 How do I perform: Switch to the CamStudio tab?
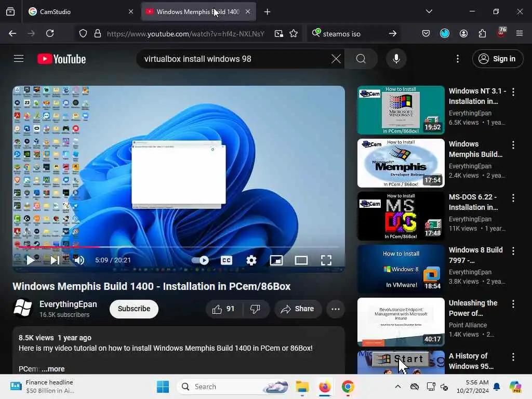tap(81, 11)
